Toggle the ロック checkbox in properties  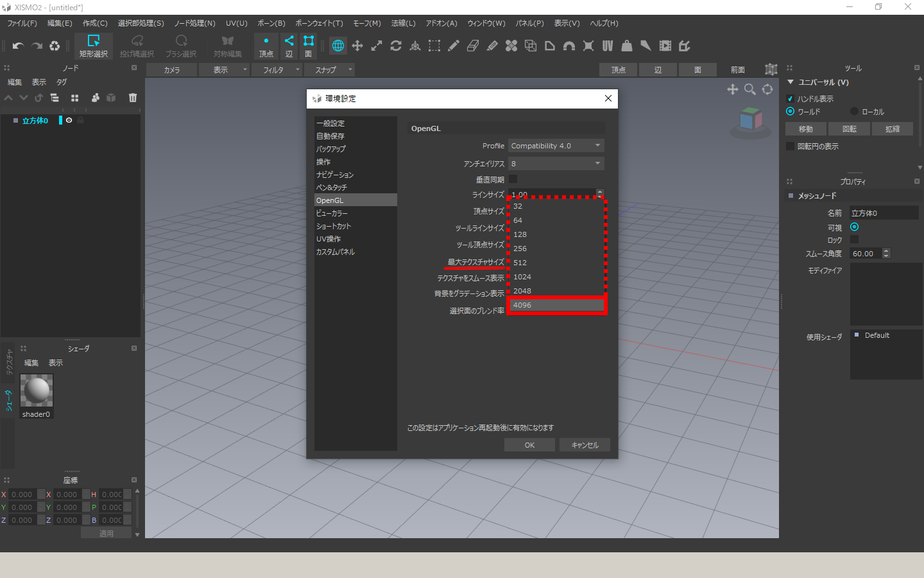coord(854,240)
